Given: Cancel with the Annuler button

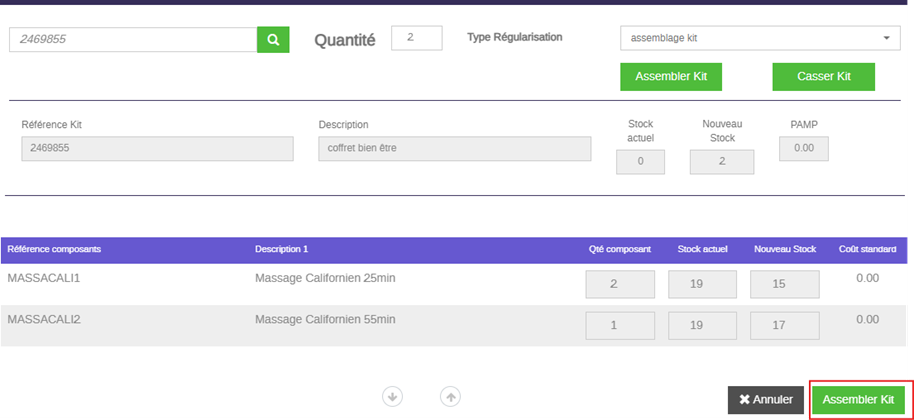Looking at the screenshot, I should coord(766,400).
